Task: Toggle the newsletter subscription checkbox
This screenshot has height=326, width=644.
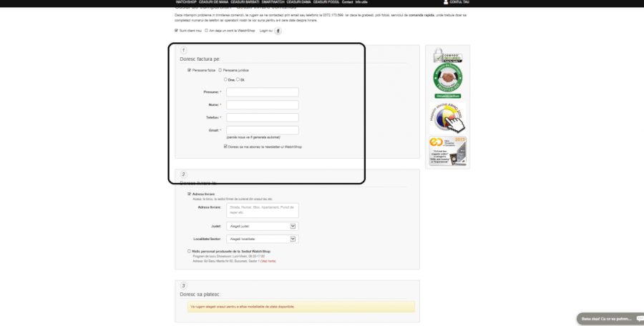Action: pos(225,147)
